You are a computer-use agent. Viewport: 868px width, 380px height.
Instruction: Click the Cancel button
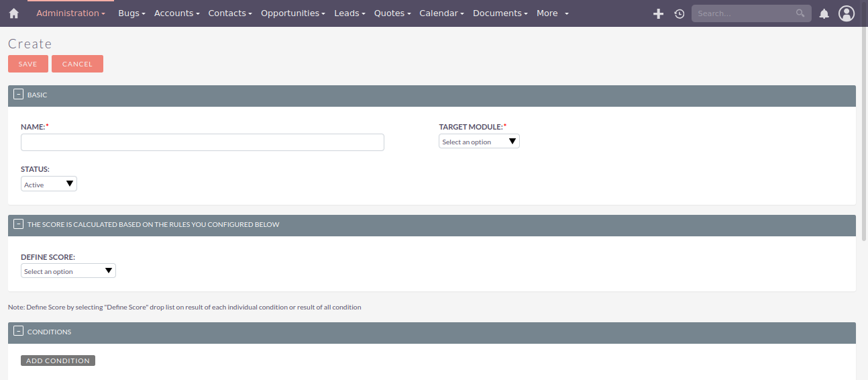point(77,64)
